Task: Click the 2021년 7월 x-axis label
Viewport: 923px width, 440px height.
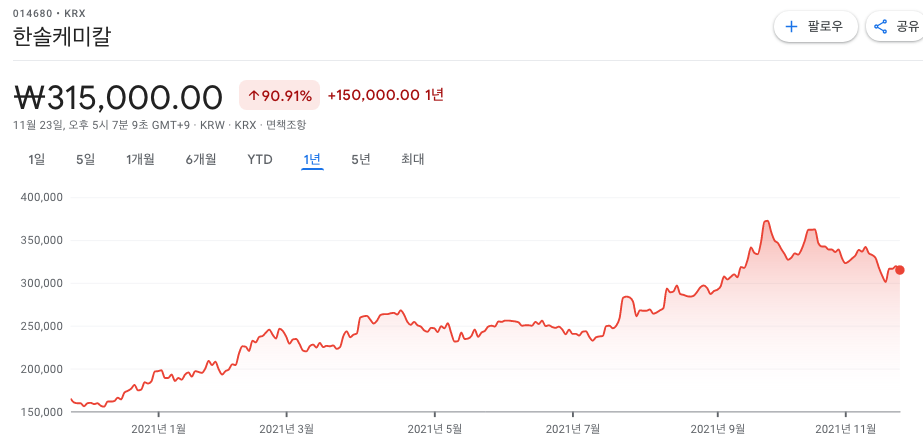Action: point(573,428)
